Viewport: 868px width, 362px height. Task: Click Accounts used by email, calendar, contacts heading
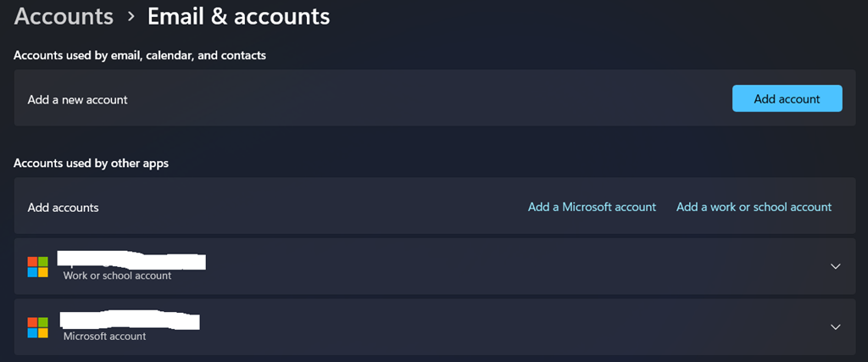pos(140,55)
